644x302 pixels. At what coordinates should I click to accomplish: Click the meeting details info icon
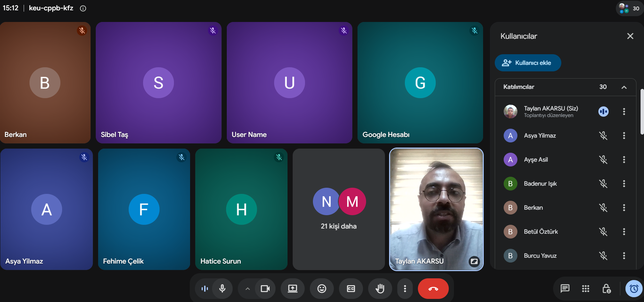point(83,9)
